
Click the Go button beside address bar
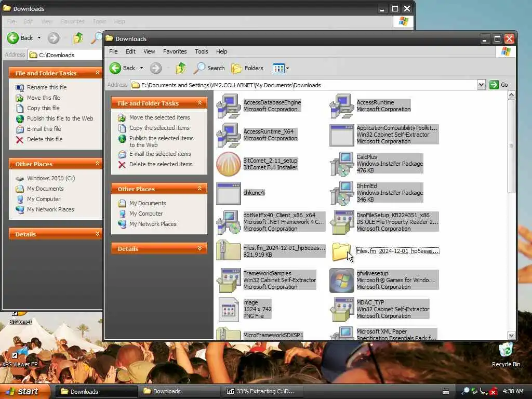pos(499,85)
